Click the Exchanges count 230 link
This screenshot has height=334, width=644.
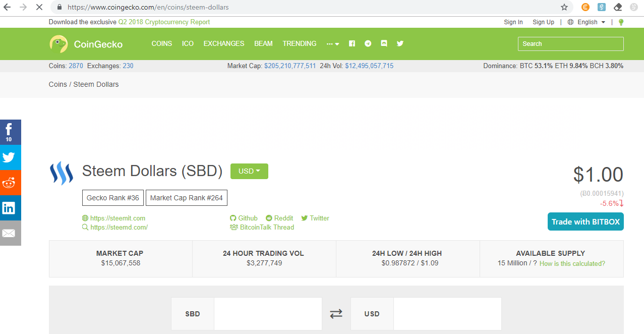click(x=128, y=66)
